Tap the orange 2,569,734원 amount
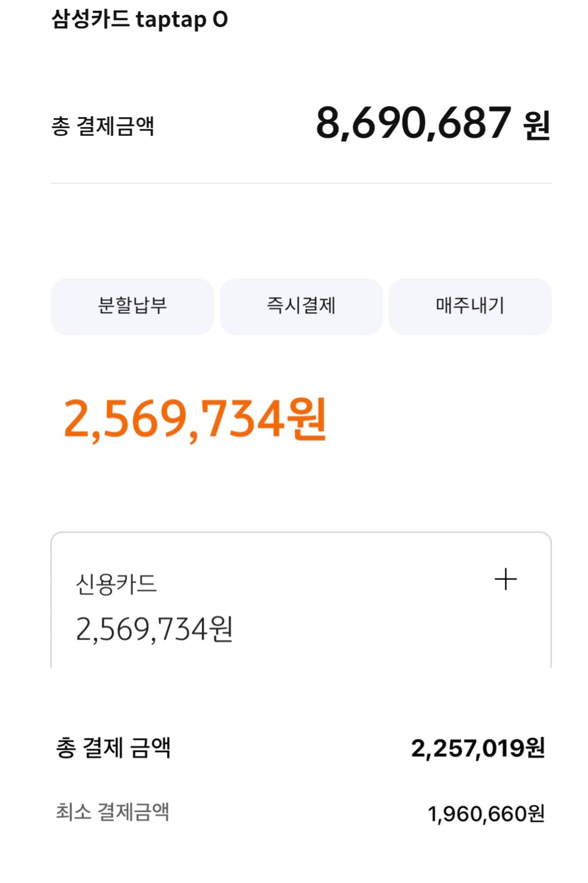 194,419
